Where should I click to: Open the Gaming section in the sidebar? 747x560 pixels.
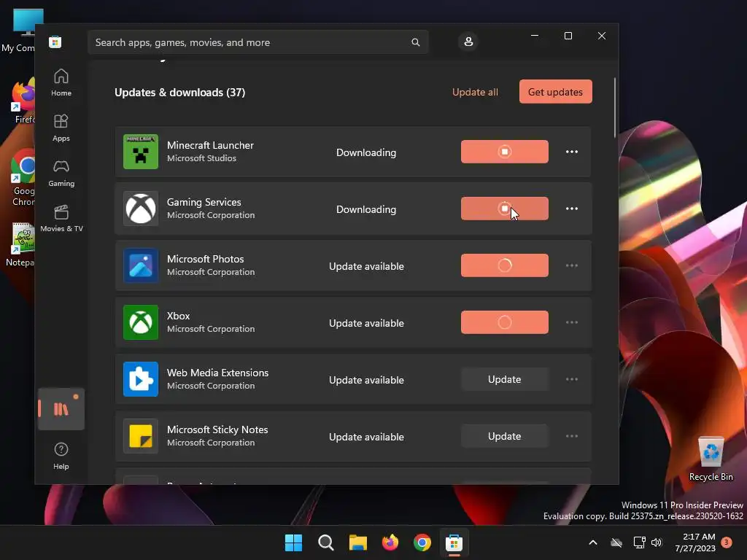(x=61, y=174)
